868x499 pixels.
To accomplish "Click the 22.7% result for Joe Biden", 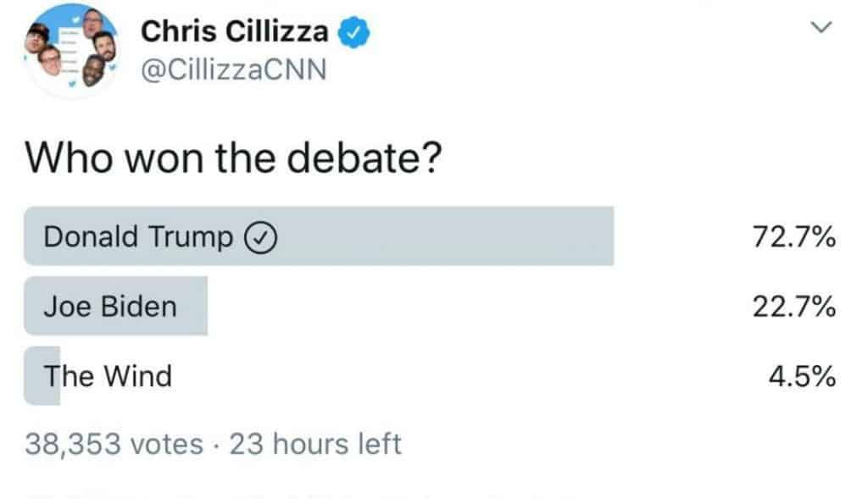I will click(794, 306).
